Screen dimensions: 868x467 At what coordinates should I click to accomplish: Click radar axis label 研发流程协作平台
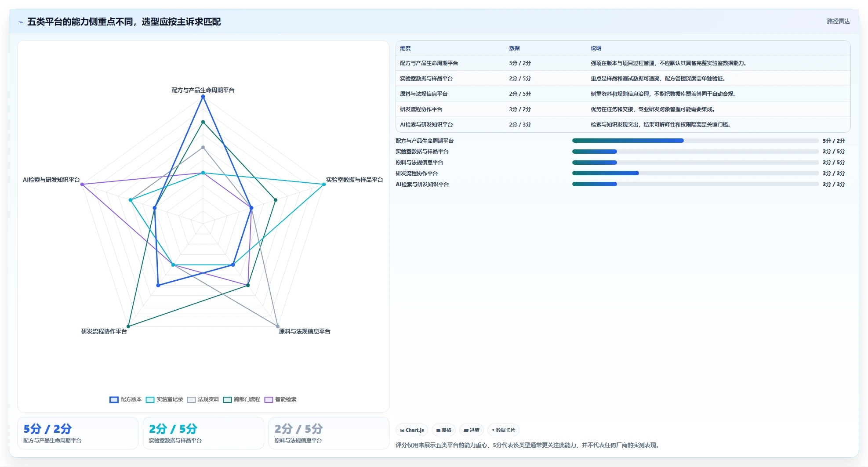tap(104, 331)
